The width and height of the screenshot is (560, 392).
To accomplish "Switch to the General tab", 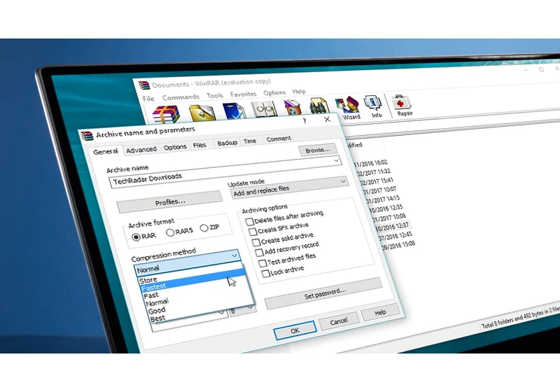I will (x=106, y=152).
